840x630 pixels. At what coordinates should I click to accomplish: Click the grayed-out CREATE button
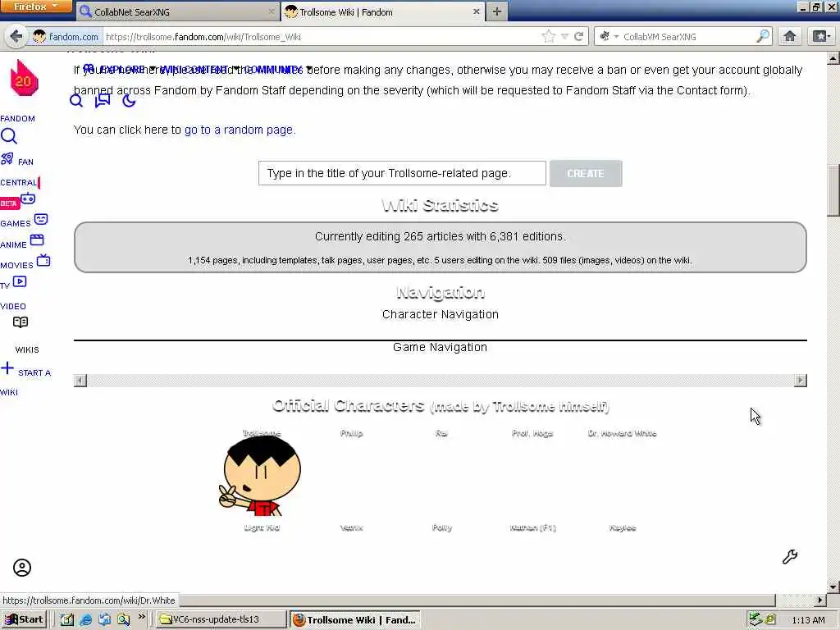[x=586, y=174]
